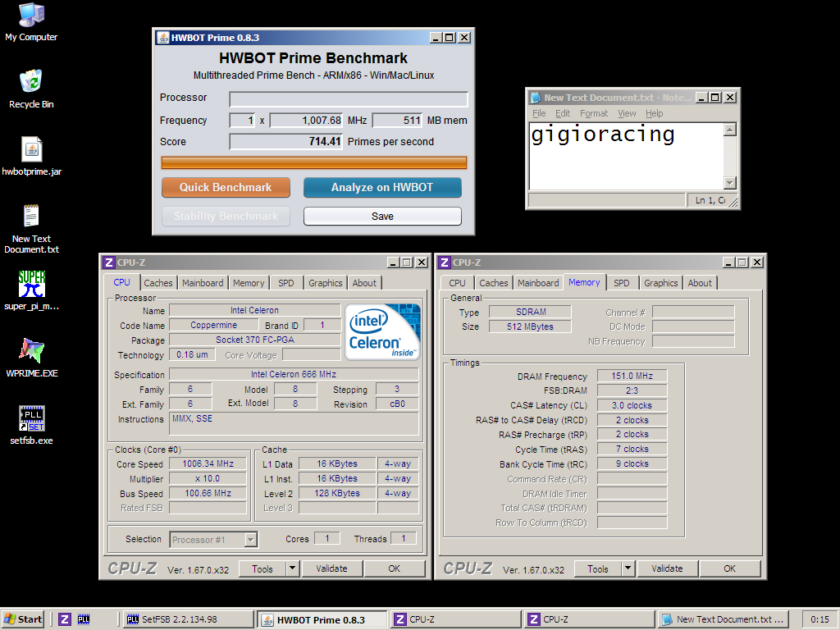Switch to SetFSB 2.2.134.98 taskbar item

tap(188, 619)
